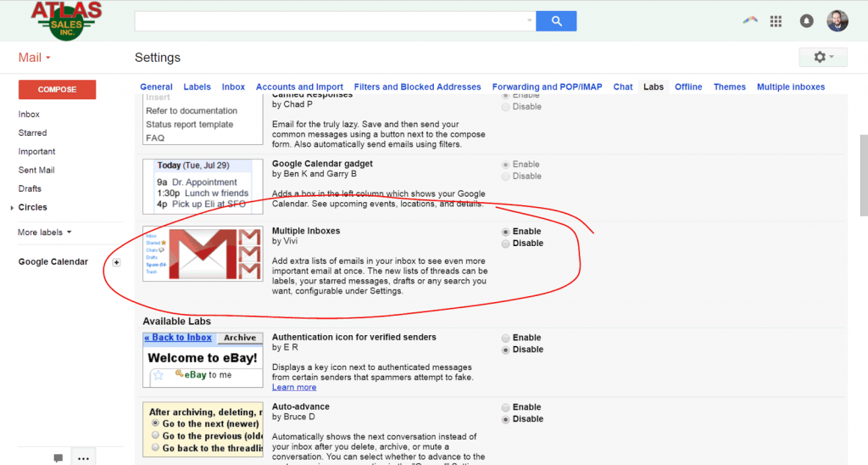Click the Auto-advance preview thumbnail
The width and height of the screenshot is (868, 465).
pos(203,429)
